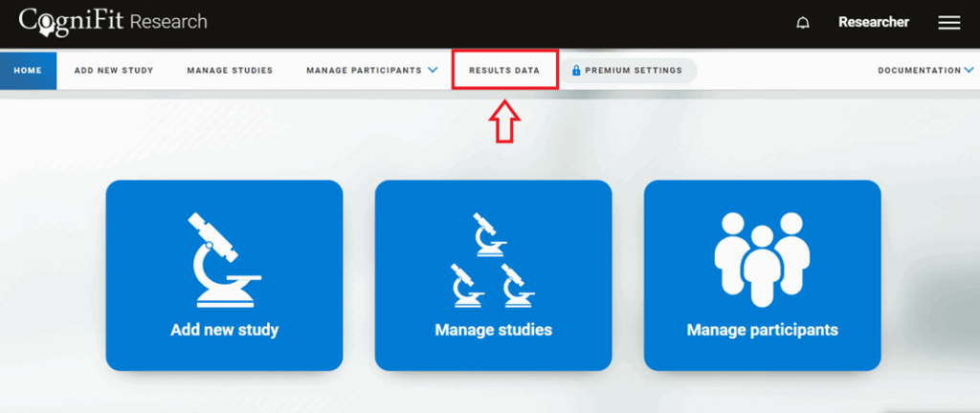Expand the Documentation dropdown chevron

tap(969, 71)
